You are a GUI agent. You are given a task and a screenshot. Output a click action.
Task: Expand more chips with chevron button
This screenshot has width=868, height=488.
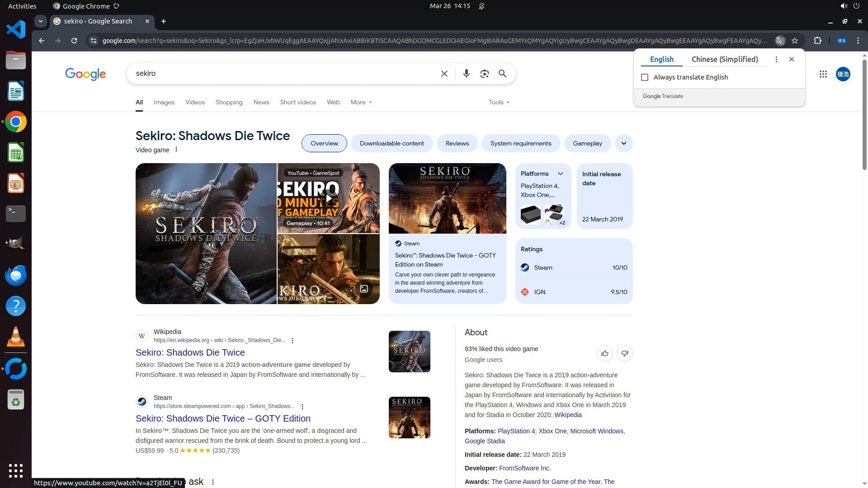(623, 144)
